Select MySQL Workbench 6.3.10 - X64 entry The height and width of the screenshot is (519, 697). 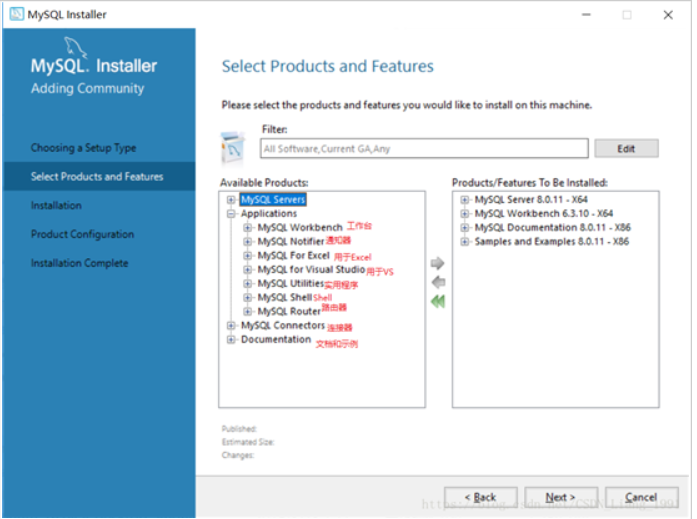pos(544,214)
